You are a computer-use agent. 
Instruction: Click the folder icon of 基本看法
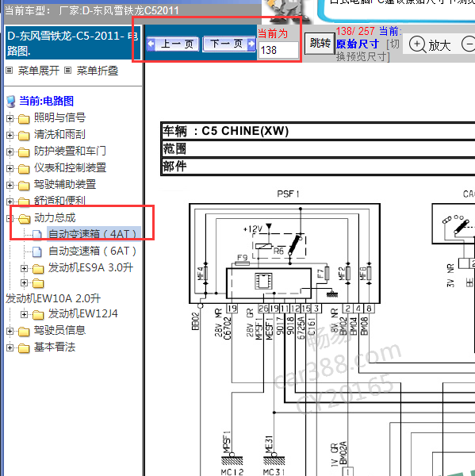point(24,348)
